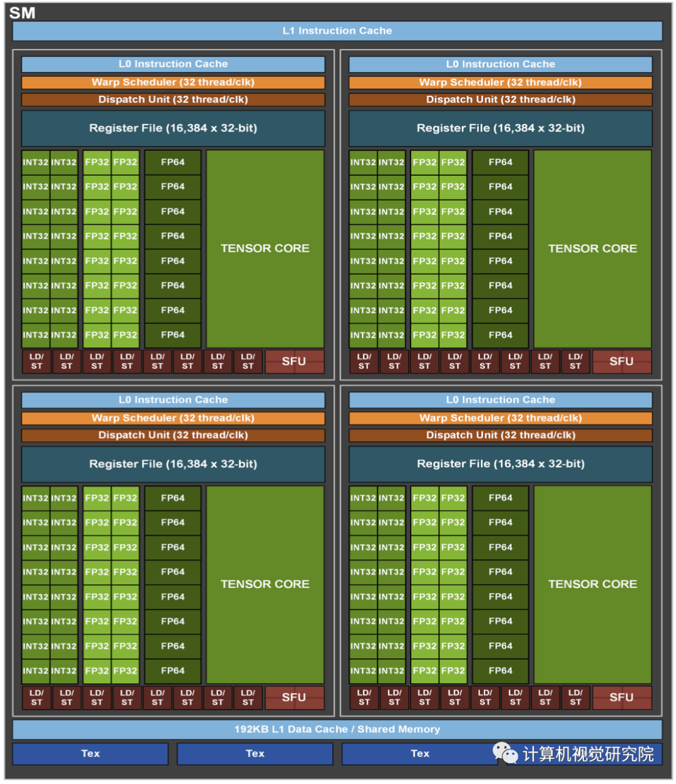Click the SM label in the top-left corner
The width and height of the screenshot is (676, 784).
(23, 11)
